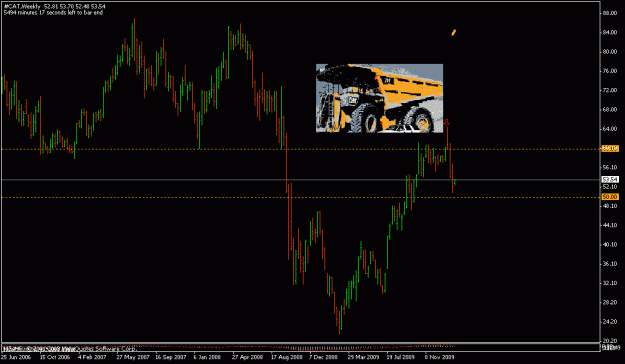Click the 32.10 price axis label
This screenshot has height=364, width=625.
point(610,283)
